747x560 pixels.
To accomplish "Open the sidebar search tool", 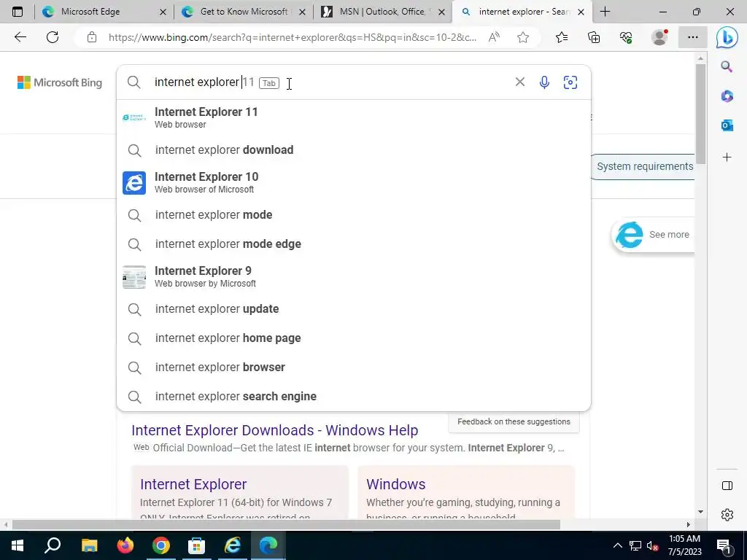I will pyautogui.click(x=727, y=66).
